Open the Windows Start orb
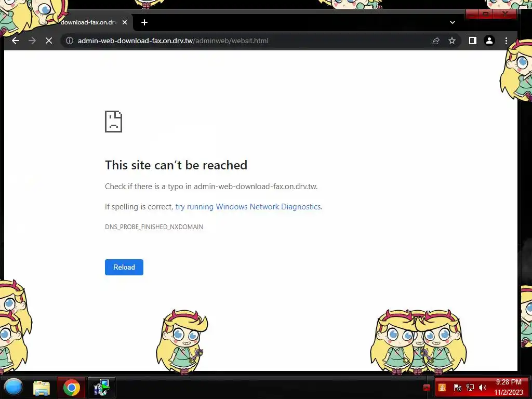This screenshot has height=399, width=532. [14, 387]
